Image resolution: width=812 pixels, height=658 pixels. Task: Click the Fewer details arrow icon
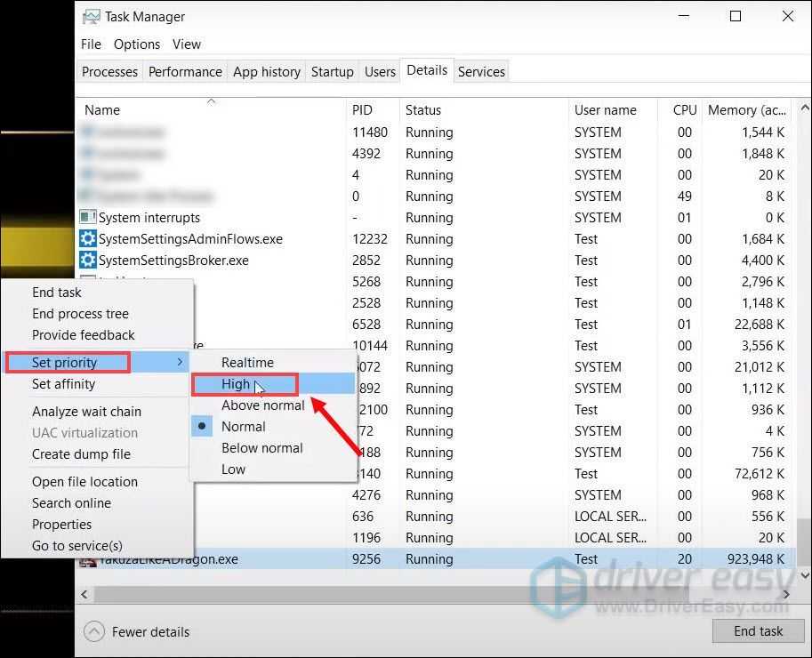click(x=93, y=632)
